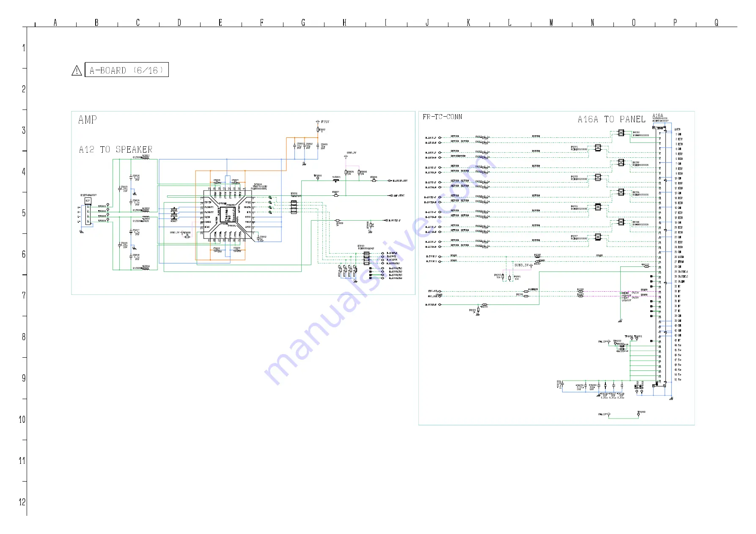Image resolution: width=756 pixels, height=534 pixels.
Task: Click grid row number 12
Action: pos(22,502)
